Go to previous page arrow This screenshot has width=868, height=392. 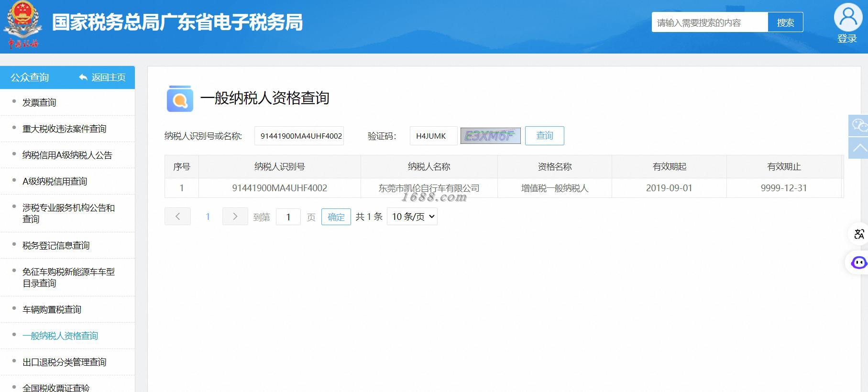point(177,217)
